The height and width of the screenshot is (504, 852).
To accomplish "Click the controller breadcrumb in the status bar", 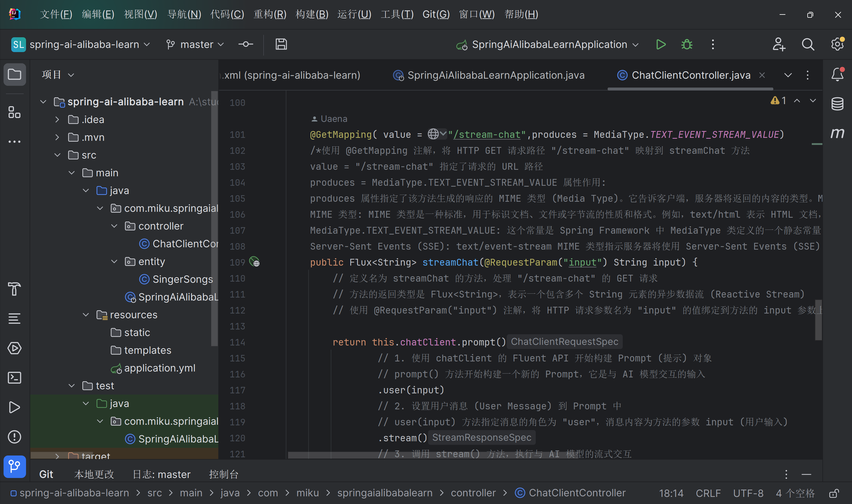I will point(473,493).
